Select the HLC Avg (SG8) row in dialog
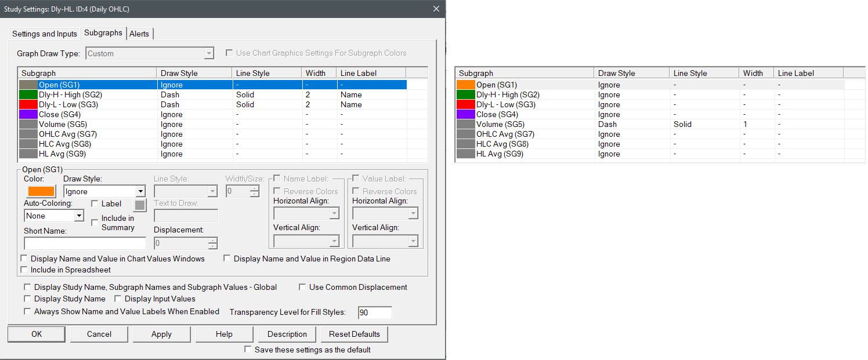This screenshot has height=360, width=868. tap(212, 144)
